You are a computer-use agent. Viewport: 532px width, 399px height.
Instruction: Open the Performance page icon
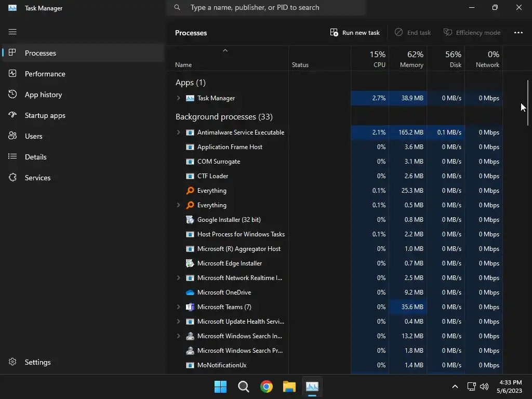pyautogui.click(x=12, y=74)
